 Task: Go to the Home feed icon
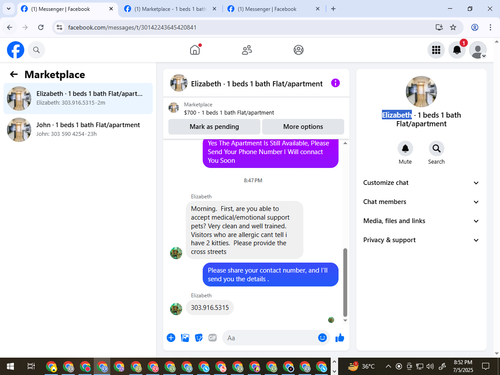pos(195,50)
